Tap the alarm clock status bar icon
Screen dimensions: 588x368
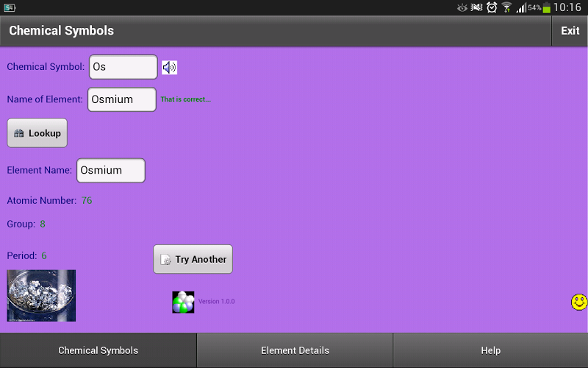492,7
